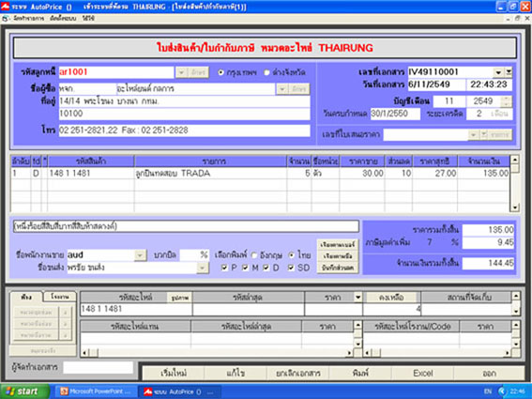Click the ยกเลิกเอกสาร button
Image resolution: width=532 pixels, height=399 pixels.
297,374
